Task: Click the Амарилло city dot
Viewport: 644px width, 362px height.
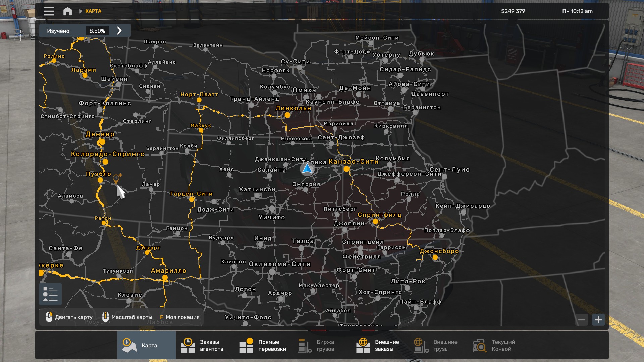Action: (x=165, y=277)
